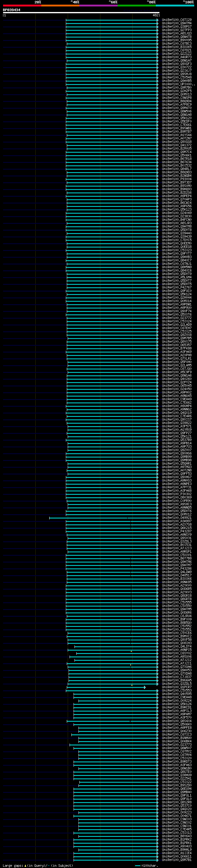The image size is (197, 868).
Task: Open hit UniRef100_C6TI29
Action: [x=177, y=20]
